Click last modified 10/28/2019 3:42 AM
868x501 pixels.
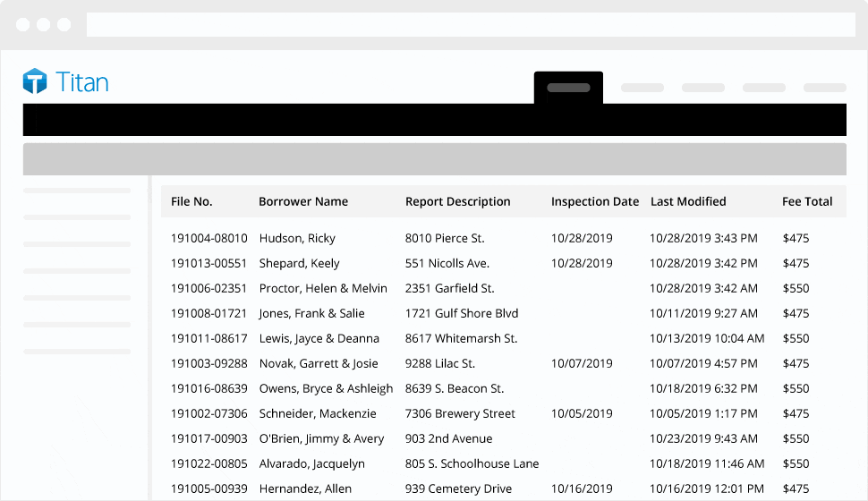point(703,288)
